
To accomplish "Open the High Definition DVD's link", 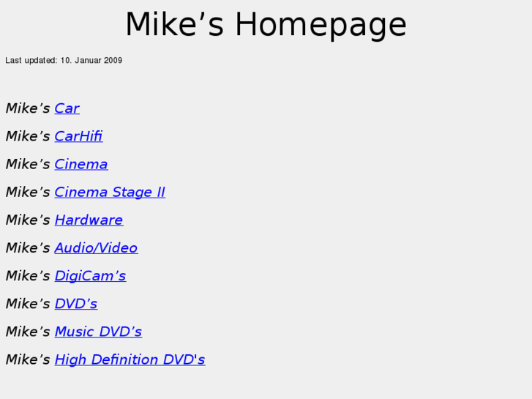I will pos(130,359).
